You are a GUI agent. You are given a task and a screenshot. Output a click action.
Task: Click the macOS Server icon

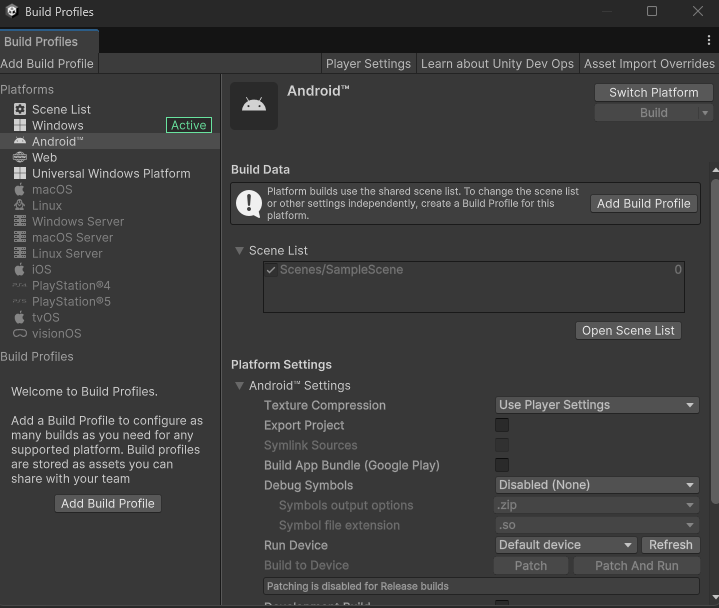20,237
